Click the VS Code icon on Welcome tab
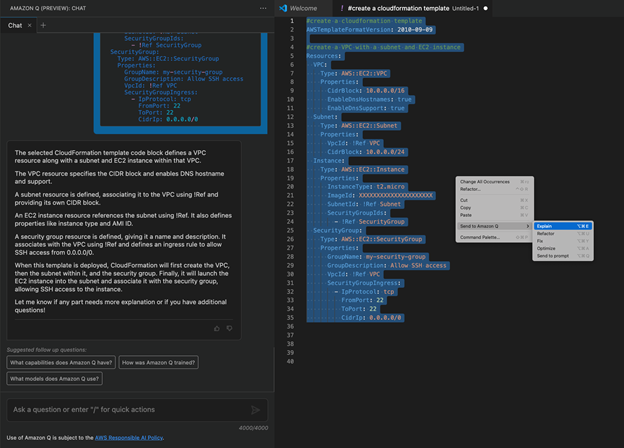This screenshot has width=624, height=448. click(x=283, y=8)
